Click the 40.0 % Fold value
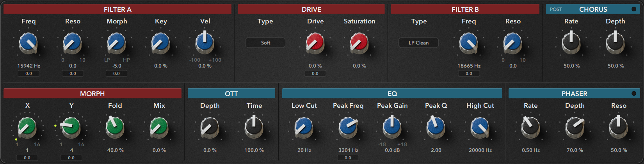The height and width of the screenshot is (164, 644). point(115,150)
